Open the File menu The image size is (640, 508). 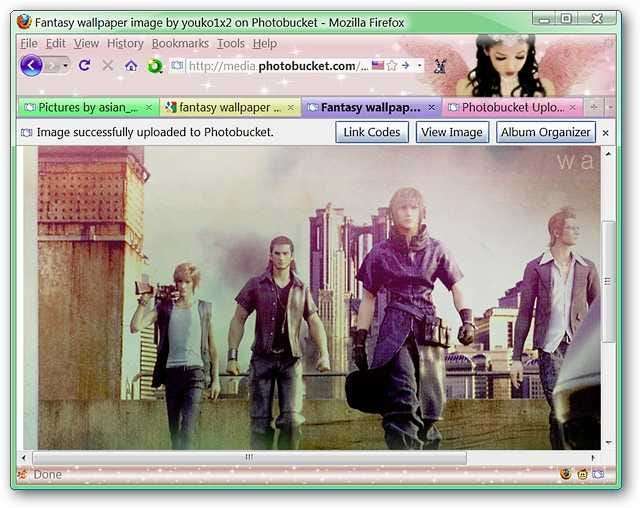29,43
